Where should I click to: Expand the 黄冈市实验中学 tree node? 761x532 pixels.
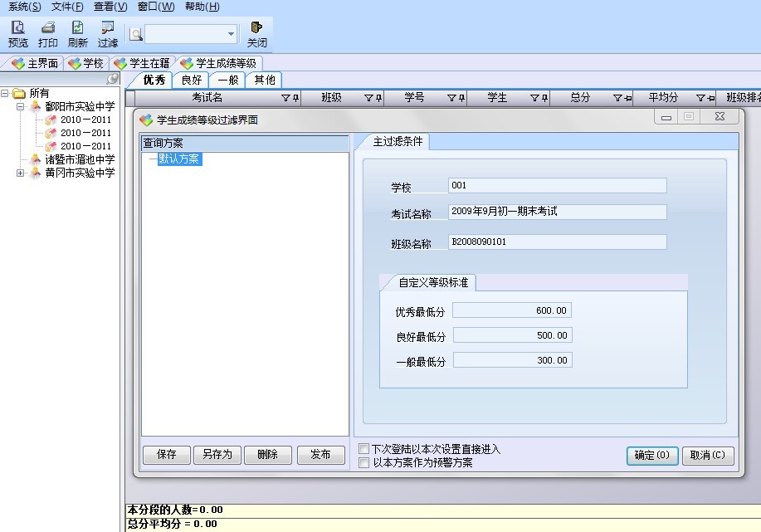coord(21,173)
